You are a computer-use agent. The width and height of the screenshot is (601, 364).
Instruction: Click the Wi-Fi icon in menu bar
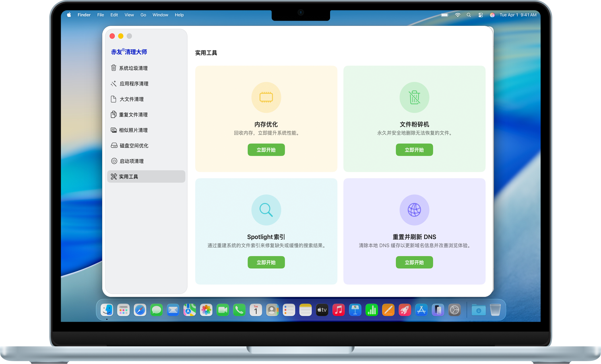458,15
